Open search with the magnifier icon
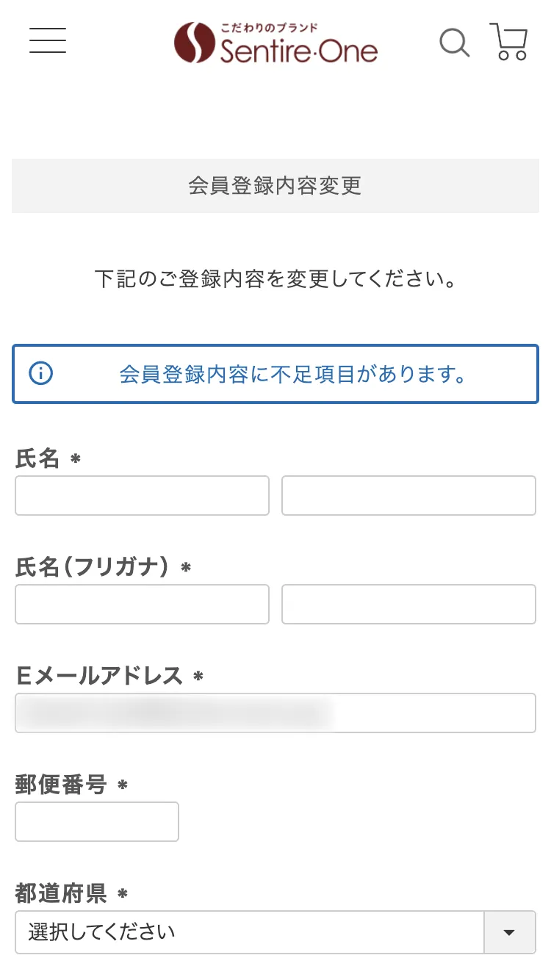 pos(455,43)
